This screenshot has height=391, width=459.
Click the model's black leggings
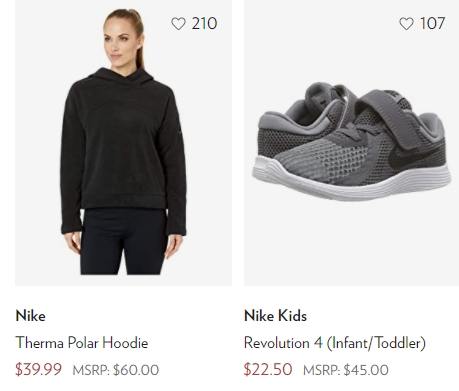123,242
